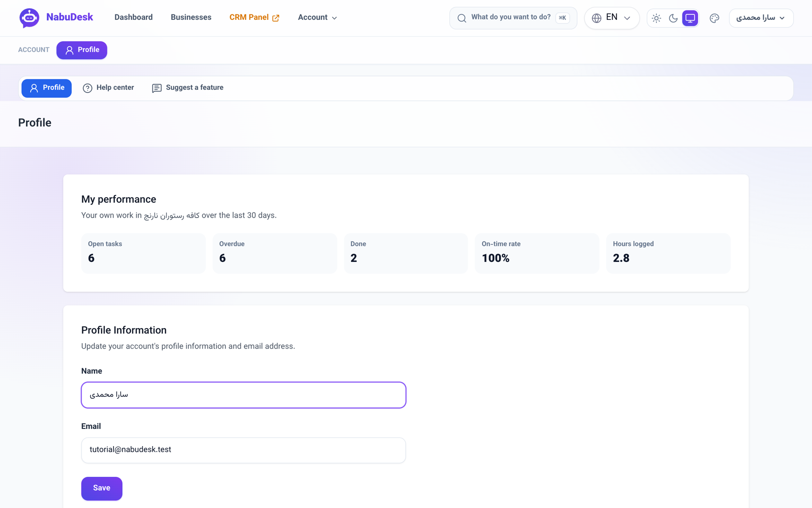Switch to light theme sun icon

click(x=656, y=18)
